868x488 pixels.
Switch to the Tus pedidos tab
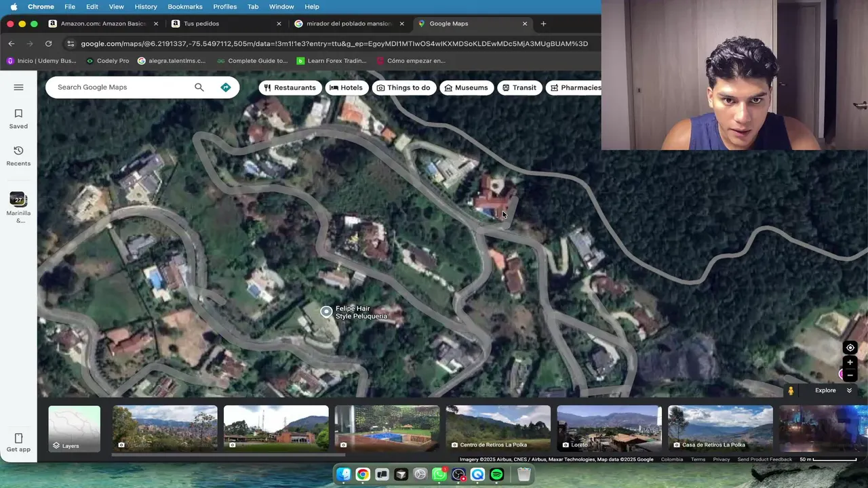(226, 24)
